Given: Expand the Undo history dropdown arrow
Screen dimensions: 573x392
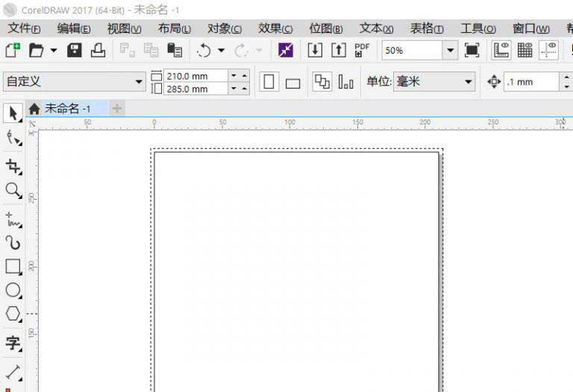Looking at the screenshot, I should [x=221, y=51].
